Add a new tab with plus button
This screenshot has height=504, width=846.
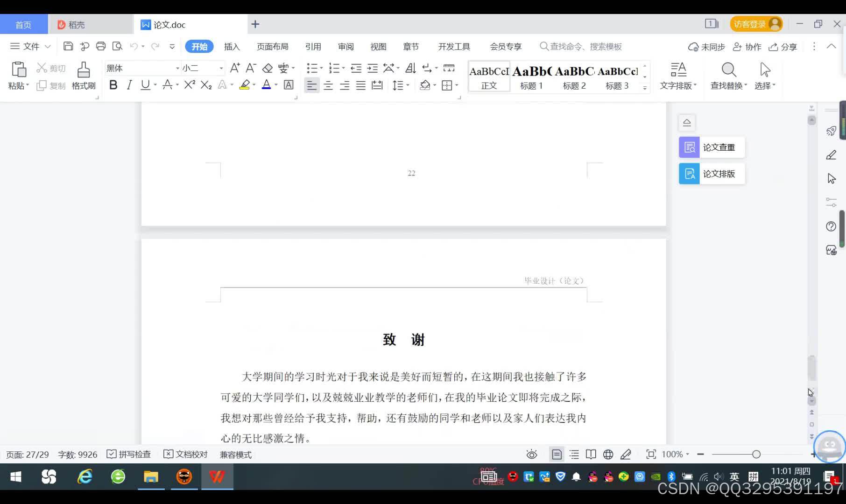[255, 24]
